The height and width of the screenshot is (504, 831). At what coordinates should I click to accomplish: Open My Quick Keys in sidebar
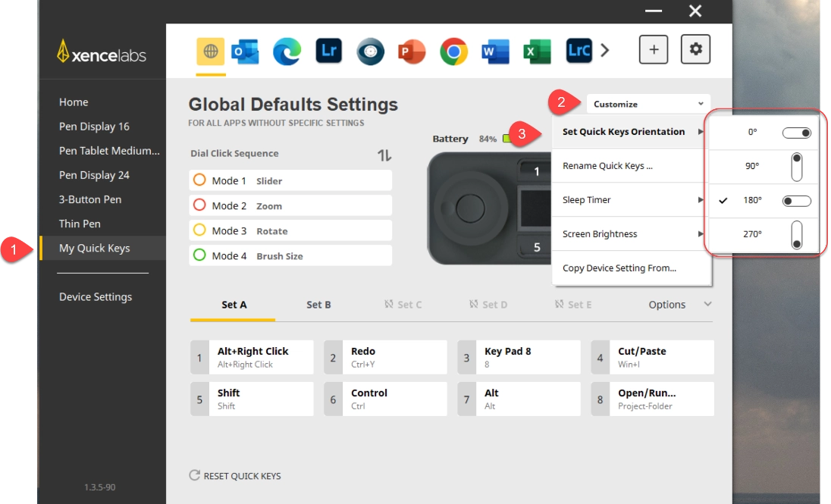click(102, 248)
